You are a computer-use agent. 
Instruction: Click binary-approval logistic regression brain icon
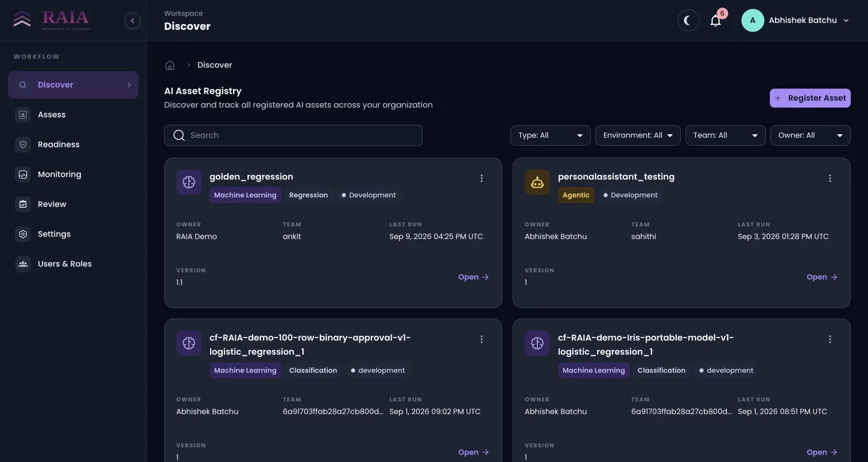(x=189, y=343)
